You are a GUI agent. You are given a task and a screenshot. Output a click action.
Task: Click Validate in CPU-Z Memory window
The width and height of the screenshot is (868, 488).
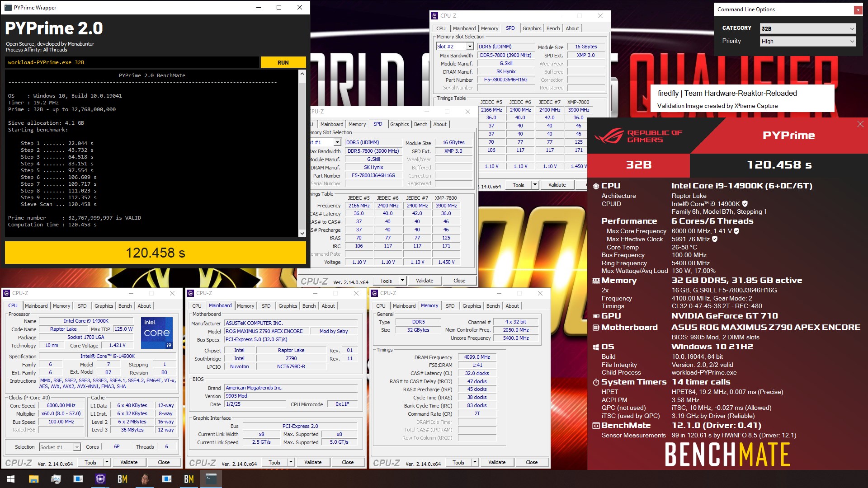pyautogui.click(x=497, y=462)
